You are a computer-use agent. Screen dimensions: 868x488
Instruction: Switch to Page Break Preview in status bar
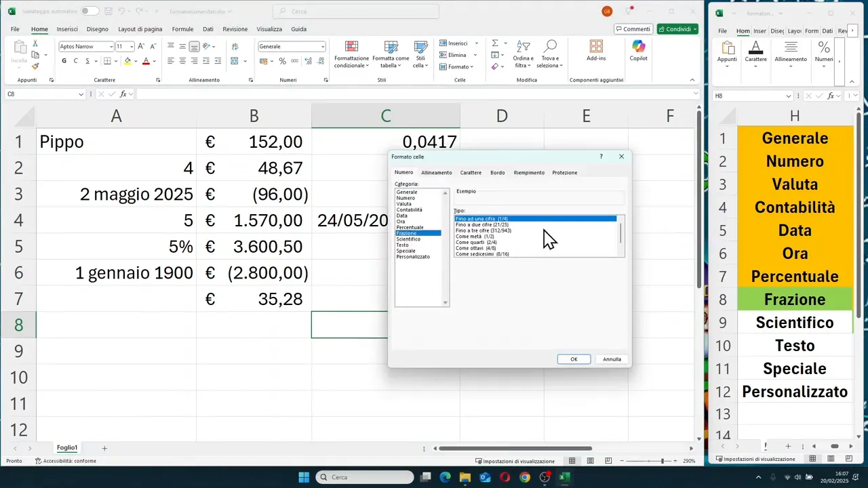[x=608, y=461]
